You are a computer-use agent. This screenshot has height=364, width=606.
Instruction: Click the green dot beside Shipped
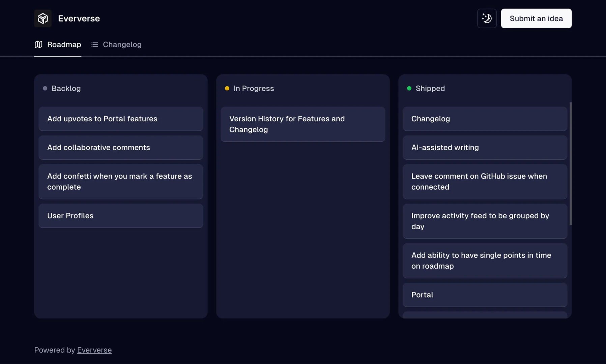(409, 88)
